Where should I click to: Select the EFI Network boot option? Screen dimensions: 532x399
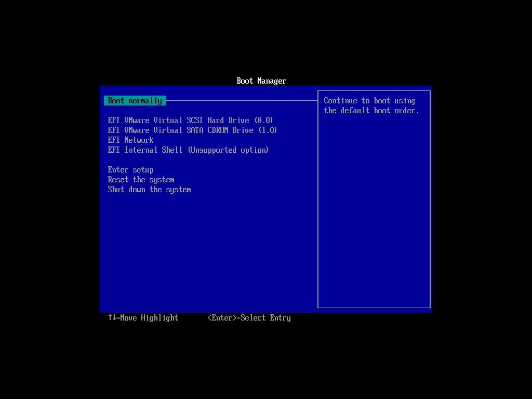click(x=130, y=140)
